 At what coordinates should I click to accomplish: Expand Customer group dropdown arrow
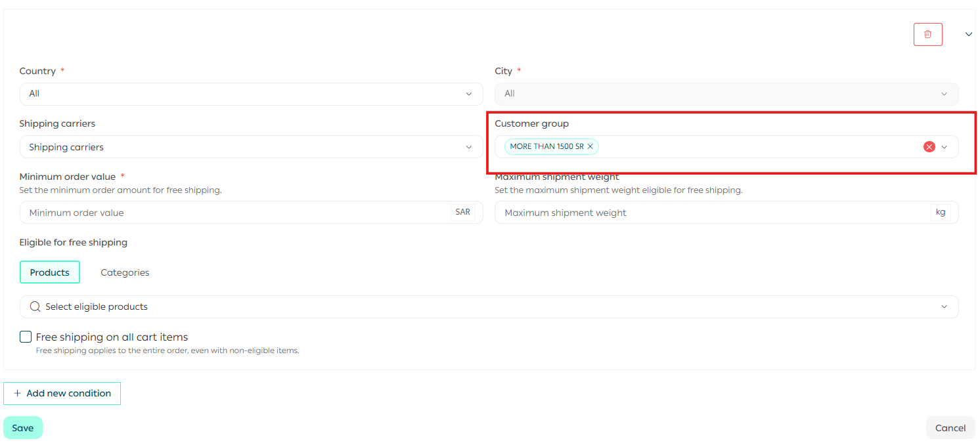click(x=945, y=147)
